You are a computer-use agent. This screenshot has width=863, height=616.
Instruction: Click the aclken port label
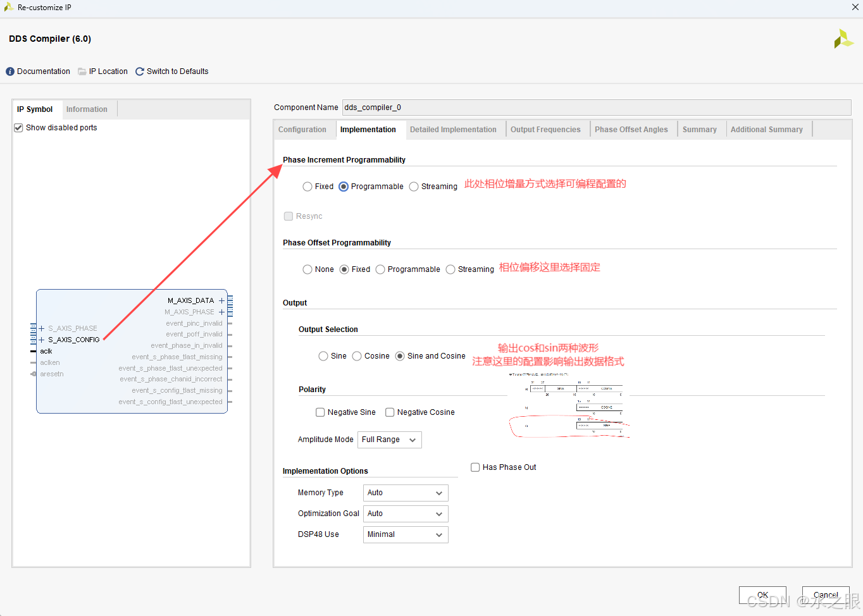[50, 362]
